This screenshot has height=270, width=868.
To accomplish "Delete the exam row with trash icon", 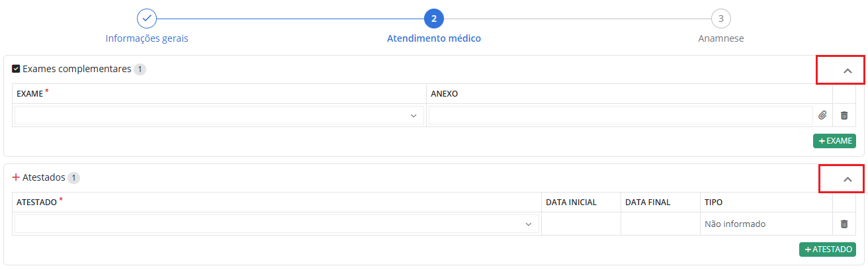I will tap(844, 115).
